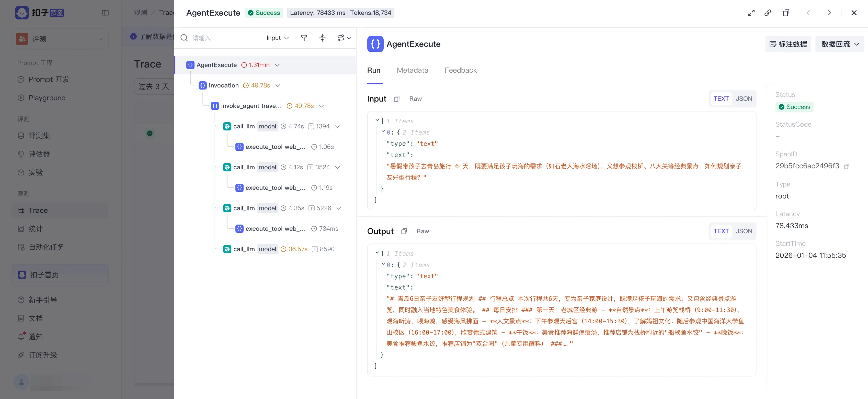Image resolution: width=868 pixels, height=399 pixels.
Task: Click the filter funnel icon in span toolbar
Action: point(304,38)
